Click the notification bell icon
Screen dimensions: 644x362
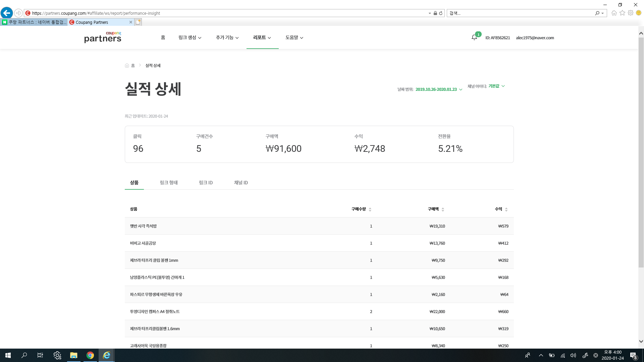(x=474, y=38)
